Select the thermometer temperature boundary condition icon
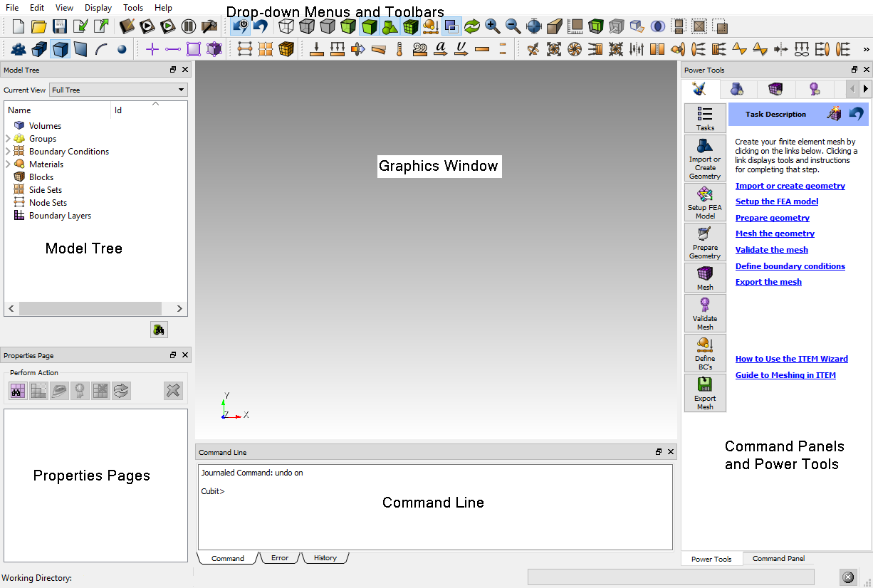Screen dimensions: 873x588 (399, 49)
